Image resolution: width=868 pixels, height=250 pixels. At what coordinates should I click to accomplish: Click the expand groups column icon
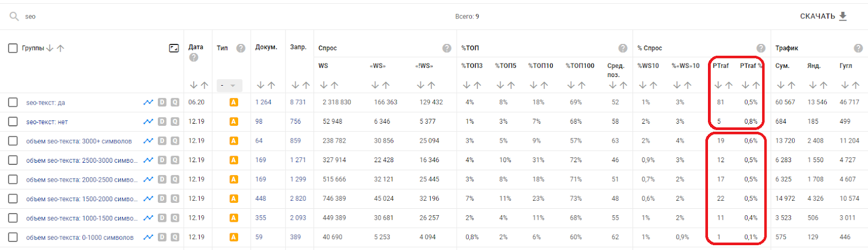pos(174,48)
